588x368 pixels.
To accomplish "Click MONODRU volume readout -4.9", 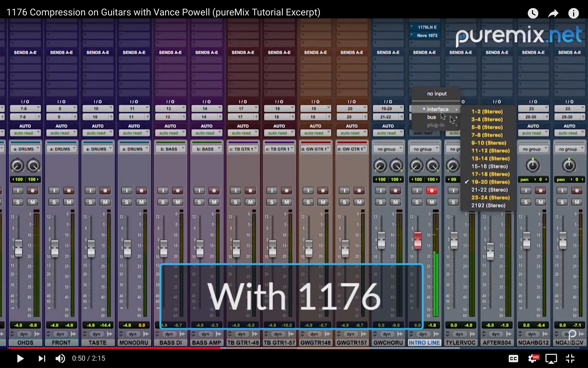I will click(127, 325).
